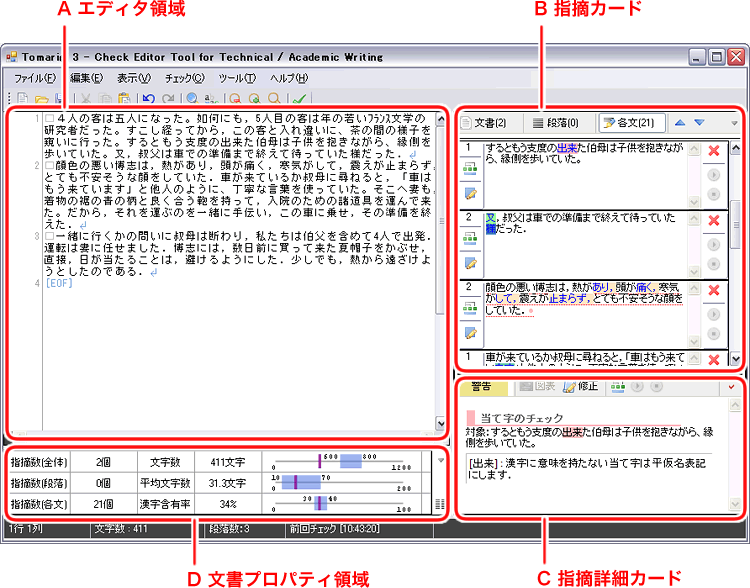Click the New document toolbar icon

coord(22,99)
